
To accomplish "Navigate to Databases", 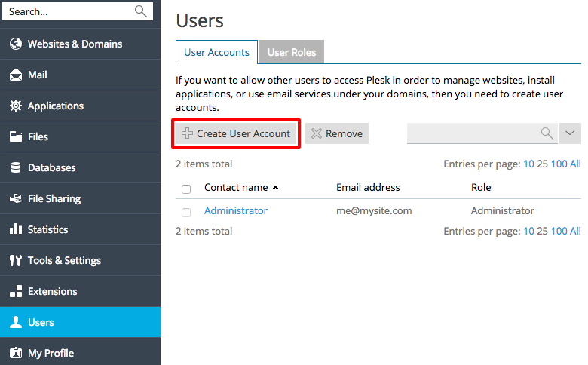I will tap(80, 167).
